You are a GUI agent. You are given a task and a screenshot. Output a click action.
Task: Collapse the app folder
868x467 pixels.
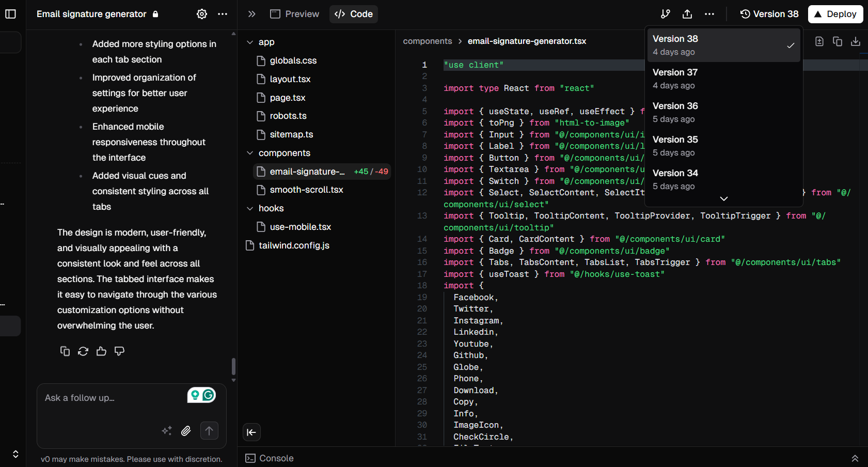click(260, 42)
